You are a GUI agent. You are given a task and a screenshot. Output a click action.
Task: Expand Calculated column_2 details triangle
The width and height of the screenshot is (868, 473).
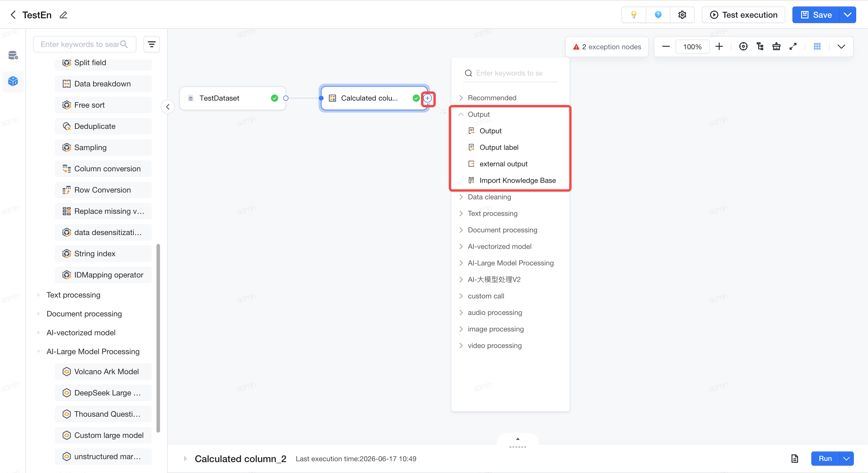tap(185, 459)
